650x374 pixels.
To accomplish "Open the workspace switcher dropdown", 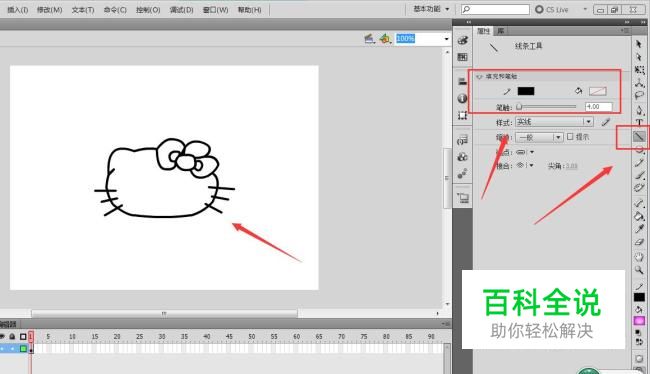I will [x=431, y=9].
